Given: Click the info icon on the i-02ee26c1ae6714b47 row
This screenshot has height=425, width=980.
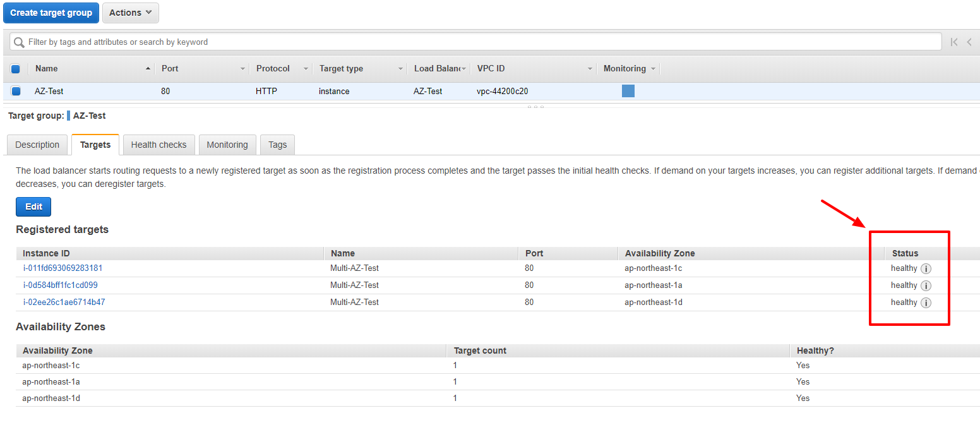Looking at the screenshot, I should [x=926, y=302].
